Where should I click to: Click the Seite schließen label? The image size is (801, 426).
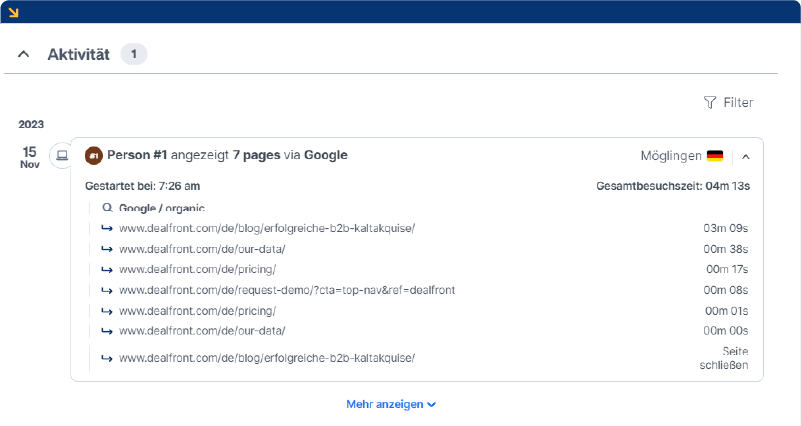pyautogui.click(x=724, y=358)
